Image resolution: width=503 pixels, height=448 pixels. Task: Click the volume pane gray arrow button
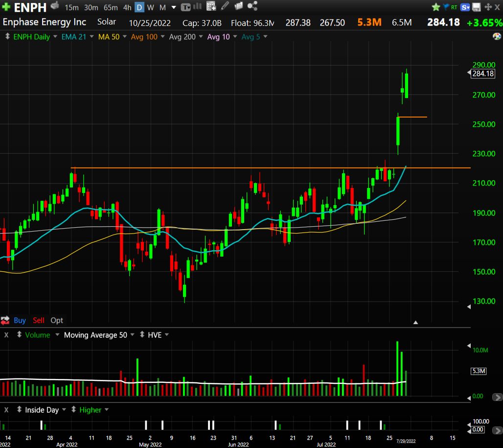click(497, 397)
